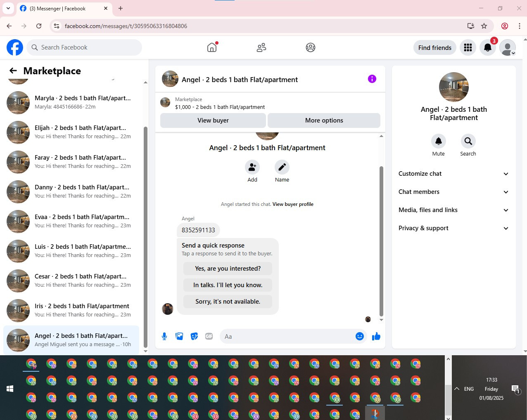
Task: Click the chat messages scrollbar
Action: (x=381, y=241)
